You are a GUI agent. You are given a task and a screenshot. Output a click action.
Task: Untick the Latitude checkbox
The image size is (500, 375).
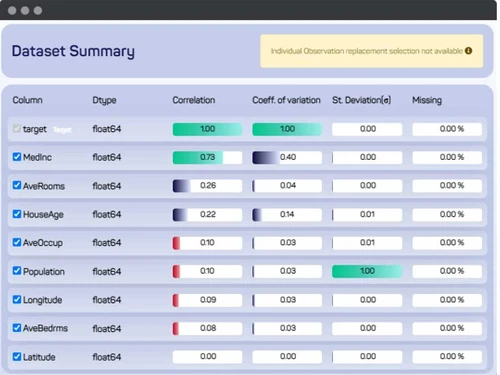point(17,356)
